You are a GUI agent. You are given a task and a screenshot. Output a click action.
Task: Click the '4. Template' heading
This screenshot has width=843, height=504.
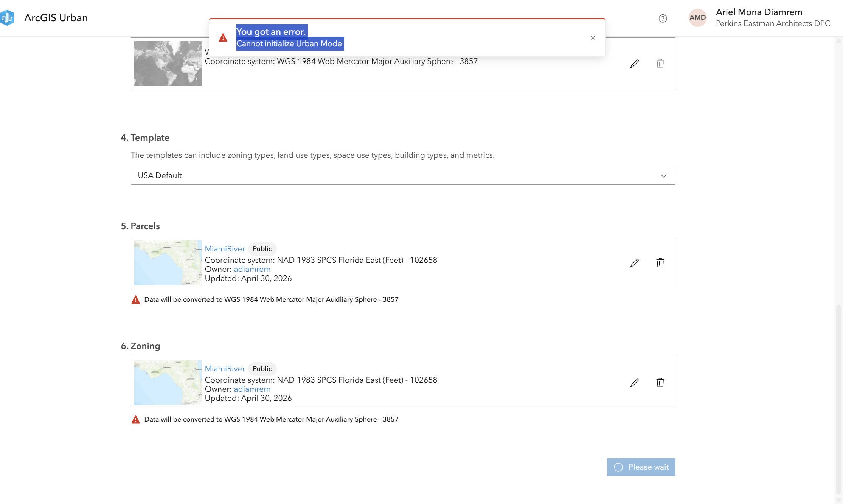point(145,138)
